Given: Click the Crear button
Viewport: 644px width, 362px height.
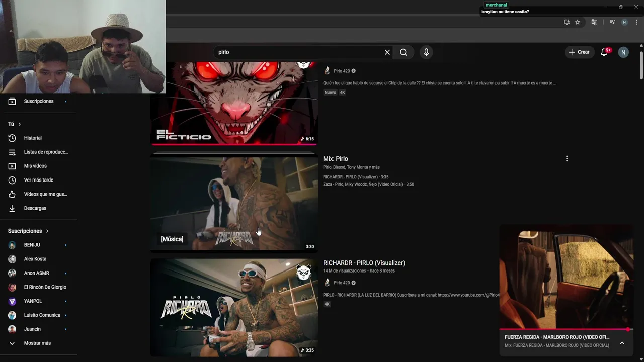Looking at the screenshot, I should click(x=579, y=52).
